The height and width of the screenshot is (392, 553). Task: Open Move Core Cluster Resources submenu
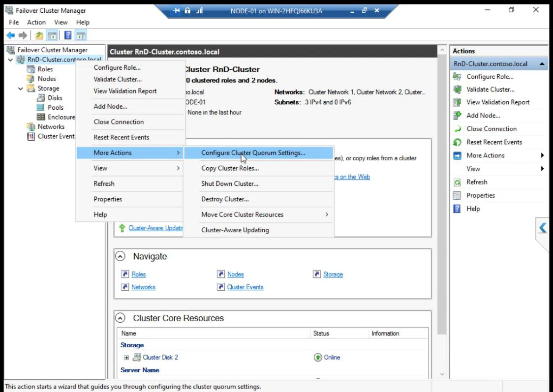point(259,214)
